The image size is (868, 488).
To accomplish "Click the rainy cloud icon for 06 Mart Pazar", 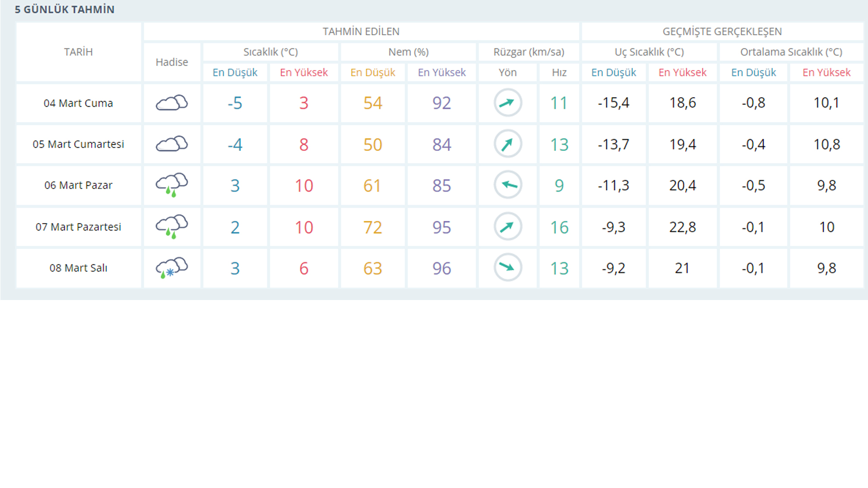I will pyautogui.click(x=172, y=185).
